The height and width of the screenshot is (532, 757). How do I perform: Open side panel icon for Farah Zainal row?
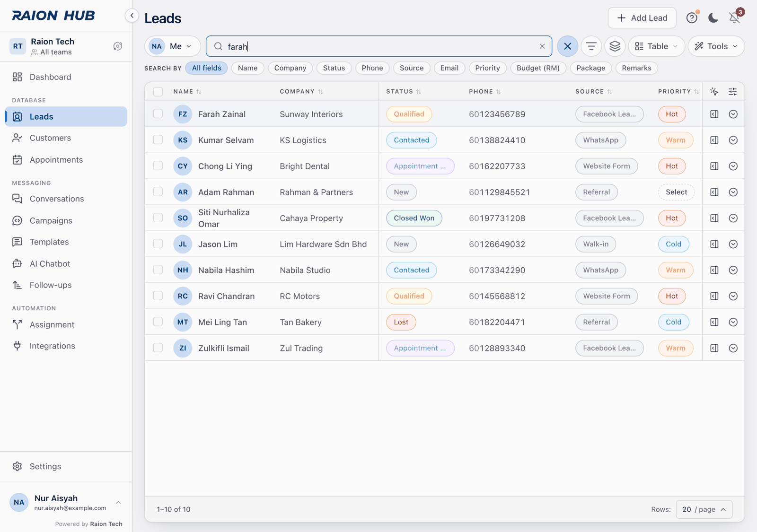tap(714, 114)
